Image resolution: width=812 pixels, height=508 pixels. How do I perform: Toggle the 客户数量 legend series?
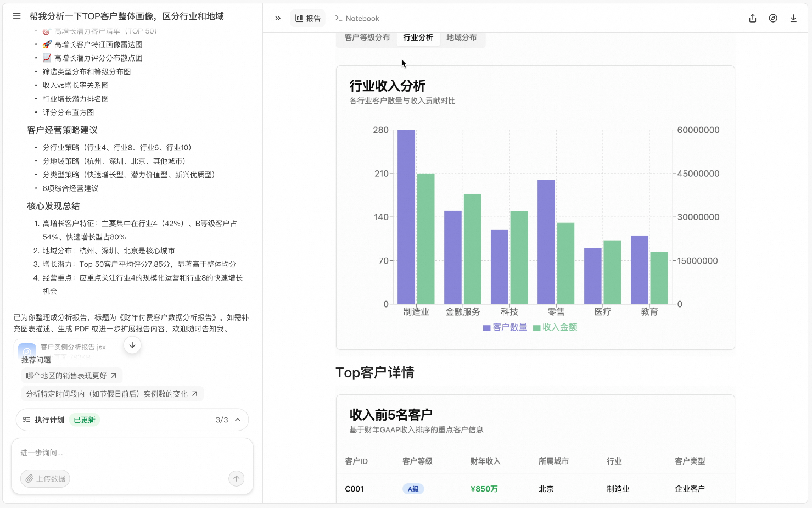click(x=505, y=327)
